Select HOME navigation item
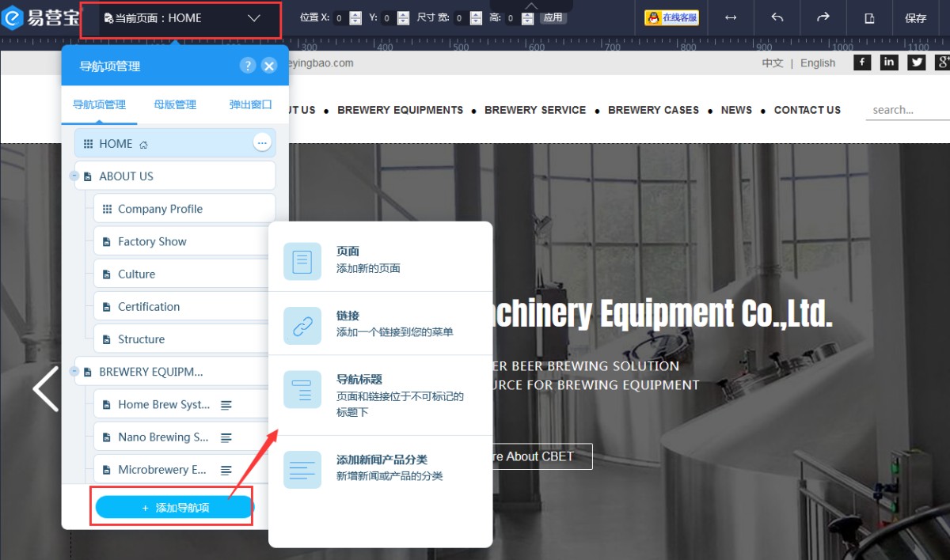Screen dimensions: 950x560 click(175, 143)
